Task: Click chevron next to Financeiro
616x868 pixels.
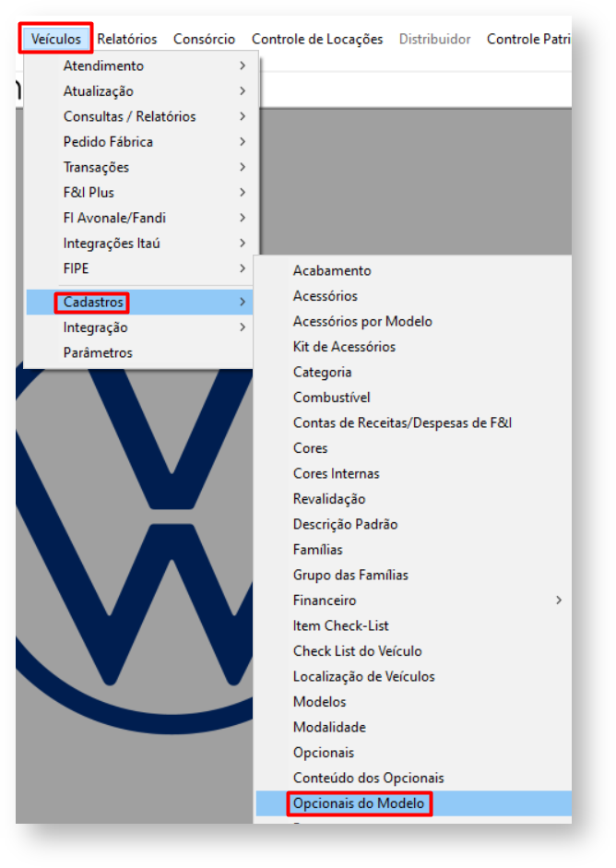Action: (559, 600)
